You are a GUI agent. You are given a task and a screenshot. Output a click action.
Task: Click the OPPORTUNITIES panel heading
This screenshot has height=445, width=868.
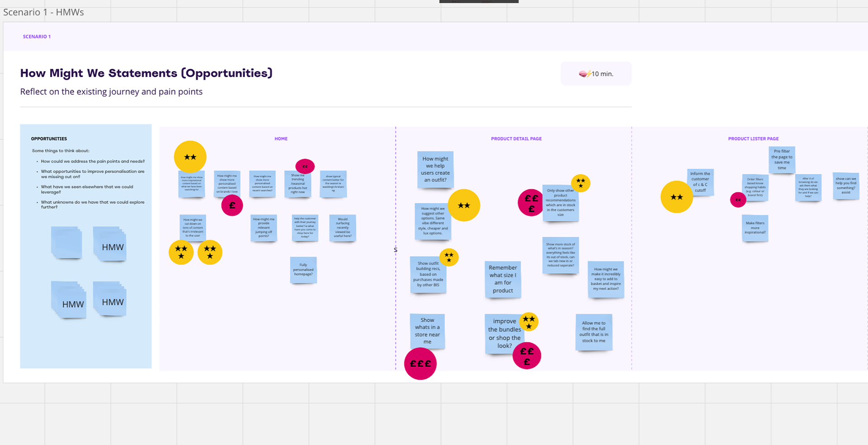coord(49,139)
